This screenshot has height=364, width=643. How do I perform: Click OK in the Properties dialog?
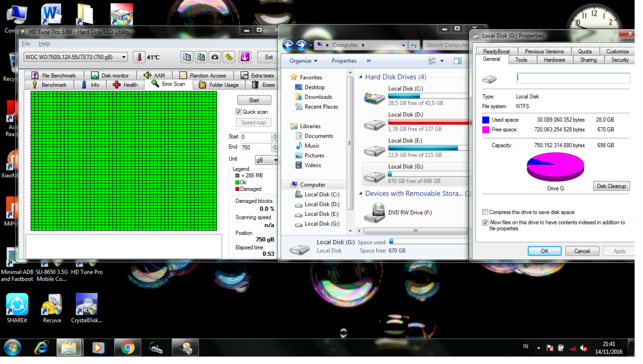tap(545, 251)
